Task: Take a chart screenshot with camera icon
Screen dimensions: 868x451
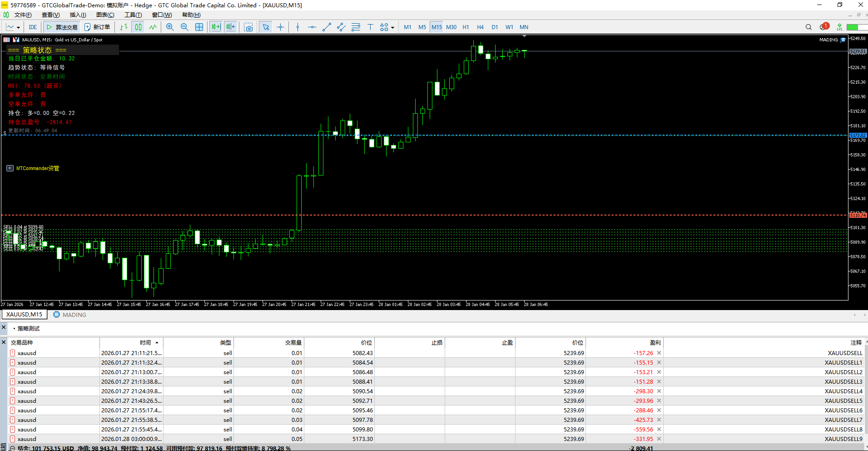Action: click(248, 27)
